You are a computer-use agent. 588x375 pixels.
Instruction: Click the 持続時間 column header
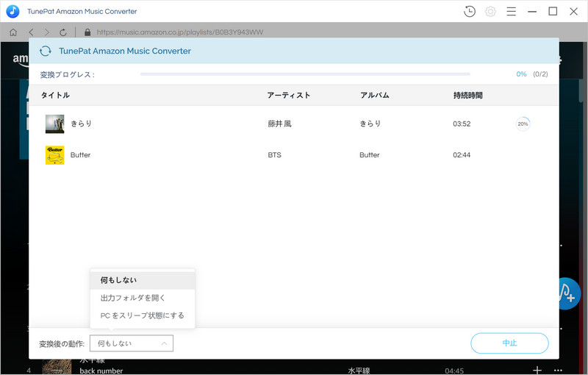click(467, 96)
